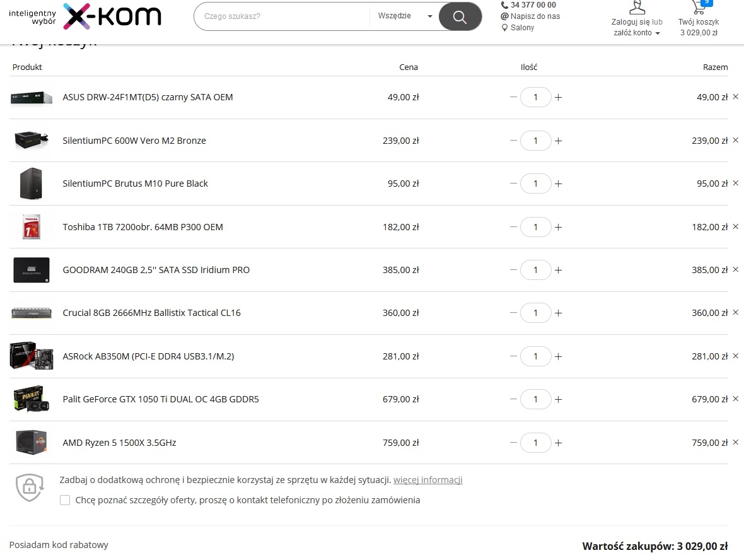Click the x-kom logo

[112, 16]
